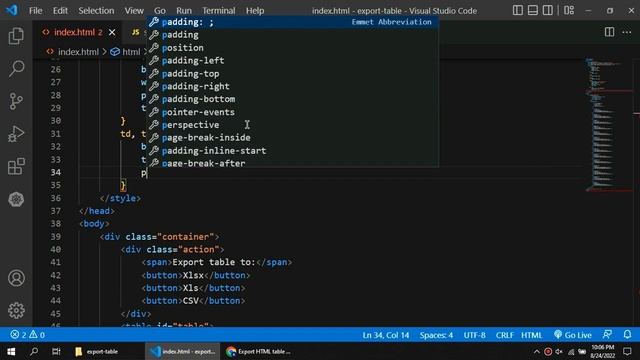Open the File menu

pyautogui.click(x=36, y=11)
